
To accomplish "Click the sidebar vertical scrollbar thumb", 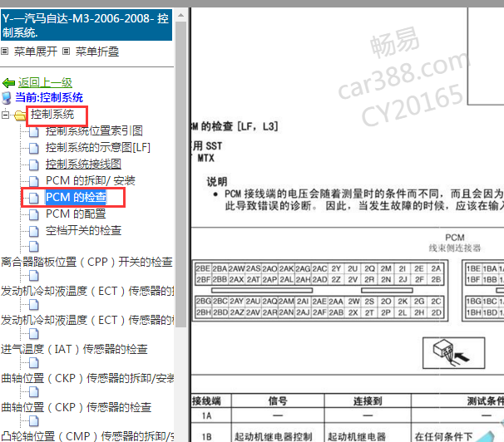I will 181,174.
